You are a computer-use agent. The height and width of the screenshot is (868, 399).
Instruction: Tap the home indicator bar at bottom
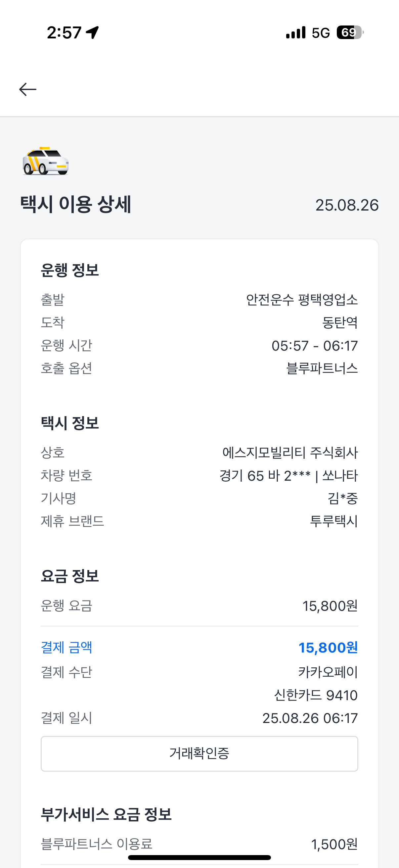[199, 857]
